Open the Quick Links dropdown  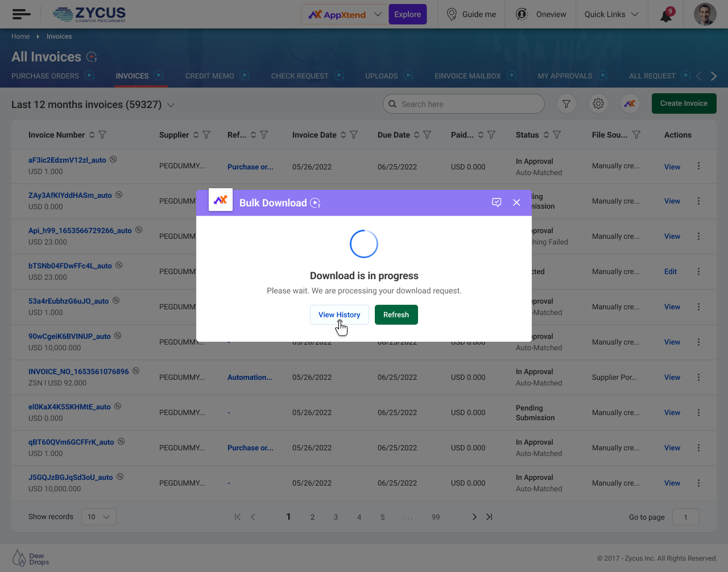pos(611,14)
